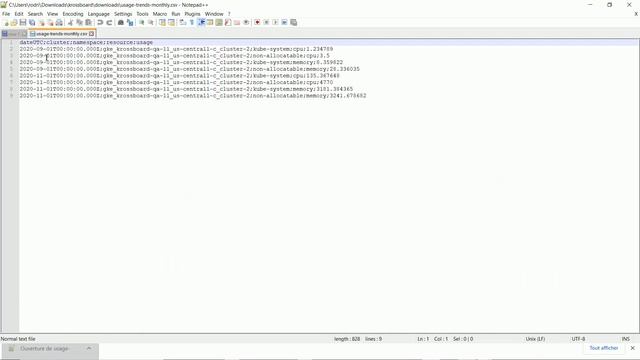Save the current recorded macro icon
Image resolution: width=640 pixels, height=360 pixels.
[293, 22]
